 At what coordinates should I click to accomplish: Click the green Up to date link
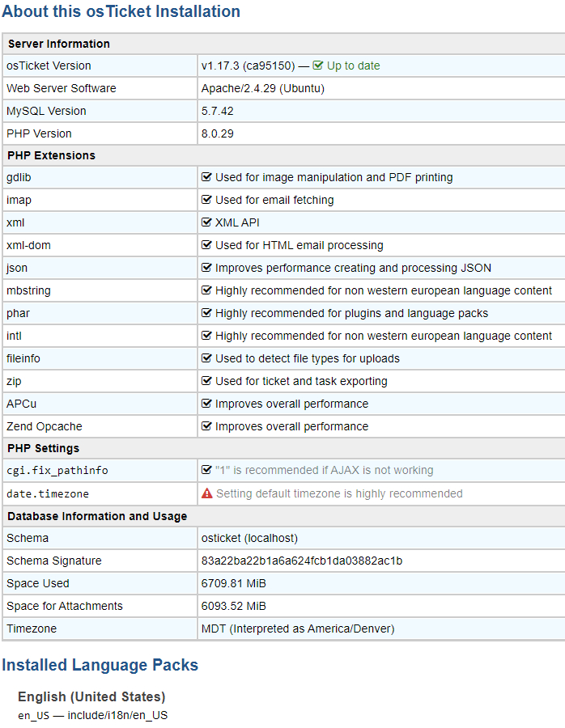tap(353, 66)
